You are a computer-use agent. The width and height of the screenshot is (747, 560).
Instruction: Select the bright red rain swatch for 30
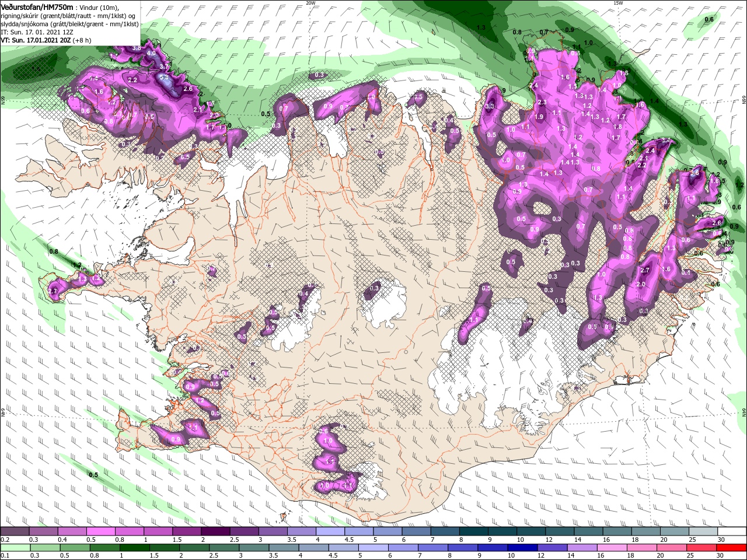(x=731, y=548)
